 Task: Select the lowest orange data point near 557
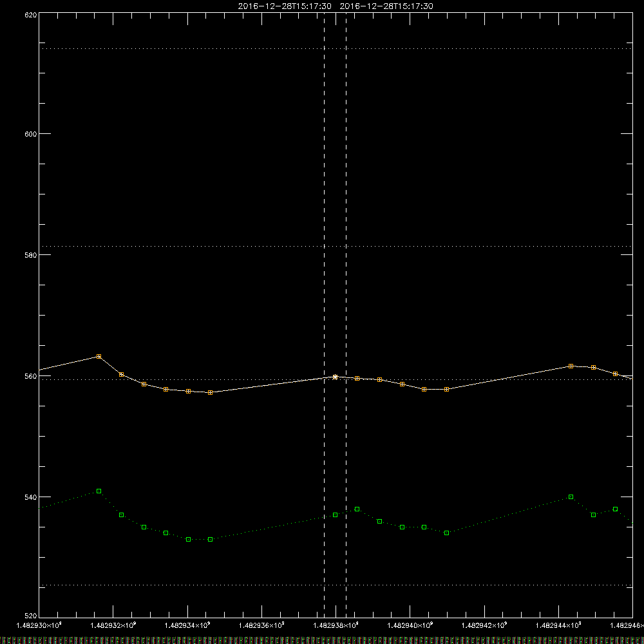pyautogui.click(x=211, y=393)
